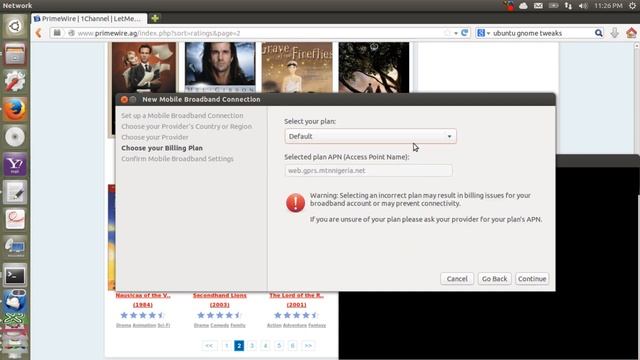Image resolution: width=640 pixels, height=360 pixels.
Task: Open the document viewer launcher icon
Action: (x=15, y=220)
